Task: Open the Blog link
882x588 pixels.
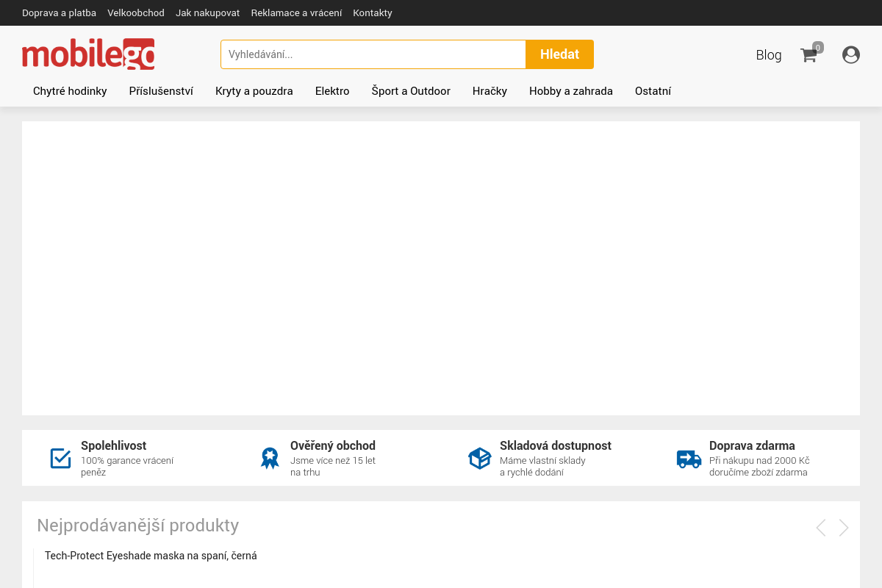Action: (x=768, y=55)
